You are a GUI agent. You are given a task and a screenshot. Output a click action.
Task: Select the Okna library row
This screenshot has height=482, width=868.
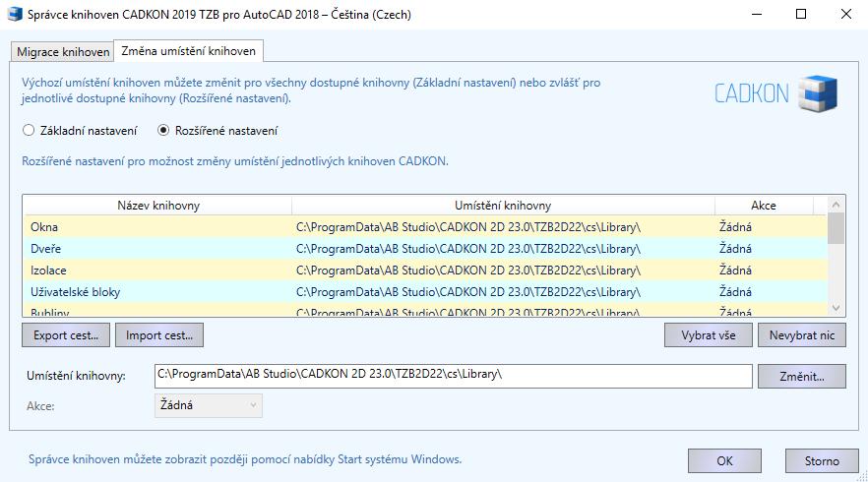[424, 227]
